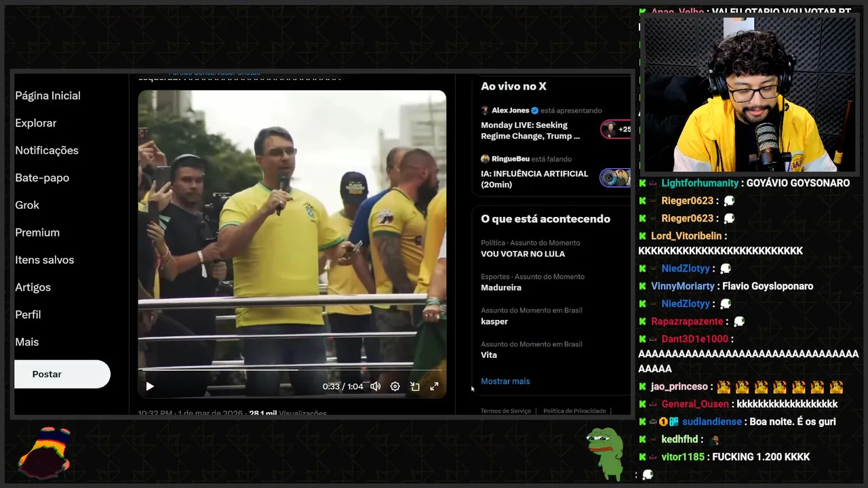Open the Madureira trending topic
The height and width of the screenshot is (488, 868).
pos(501,288)
